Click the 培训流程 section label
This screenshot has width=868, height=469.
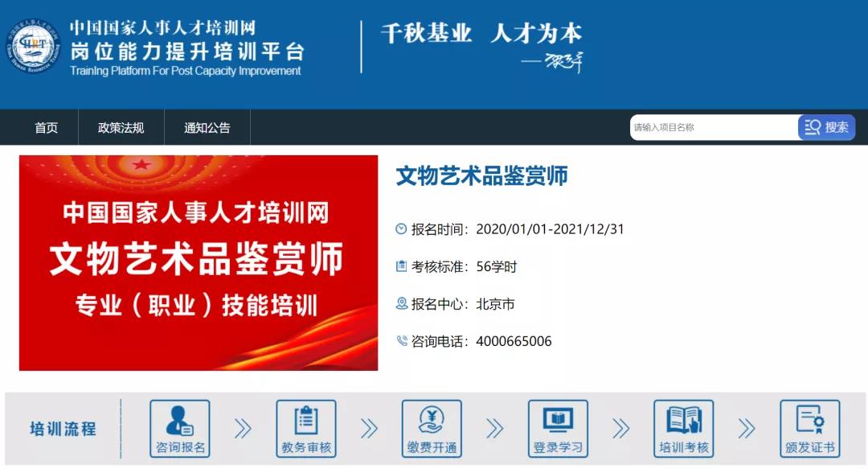tap(63, 429)
